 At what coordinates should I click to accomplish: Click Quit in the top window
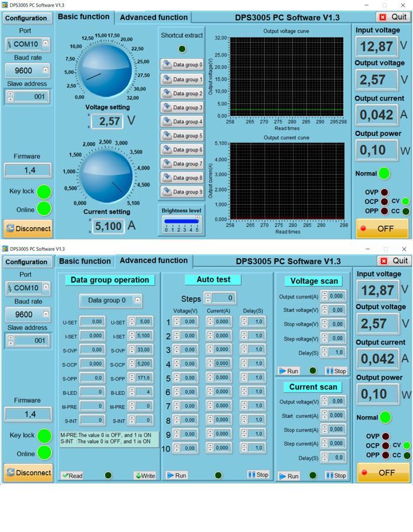tap(393, 17)
